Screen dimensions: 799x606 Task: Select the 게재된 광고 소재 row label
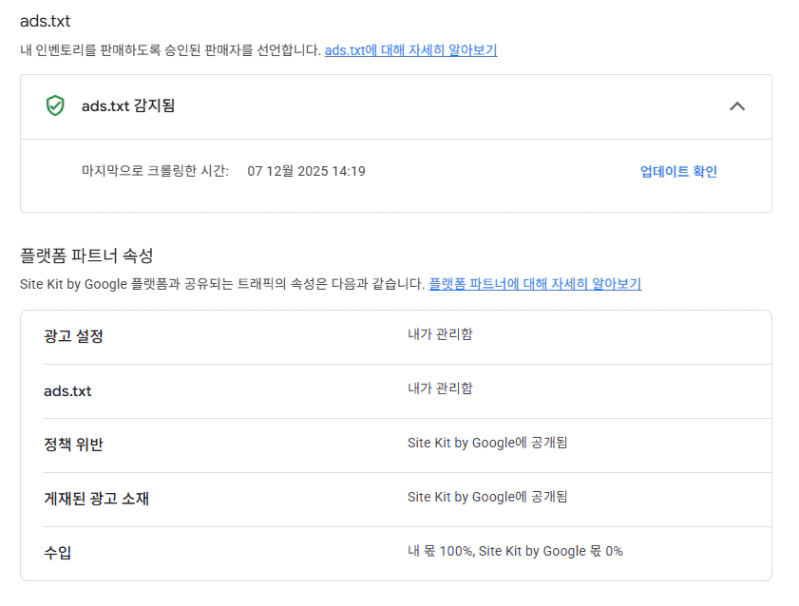pyautogui.click(x=96, y=498)
